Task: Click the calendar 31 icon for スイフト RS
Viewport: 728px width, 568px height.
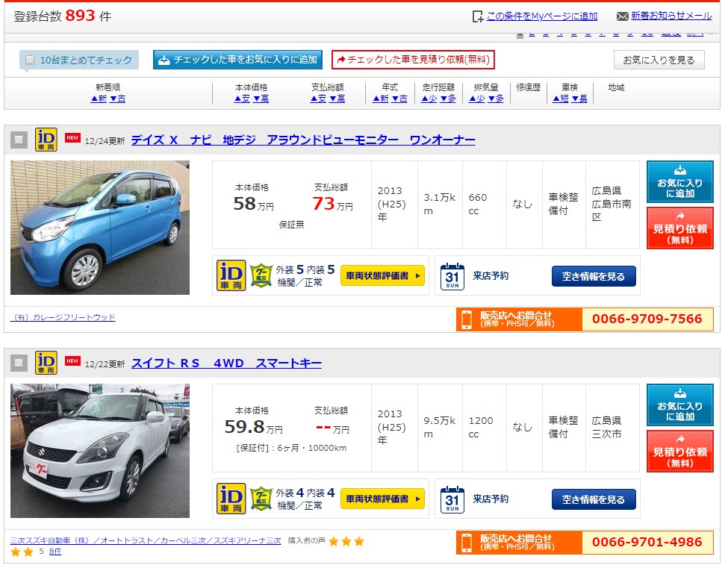Action: coord(452,499)
